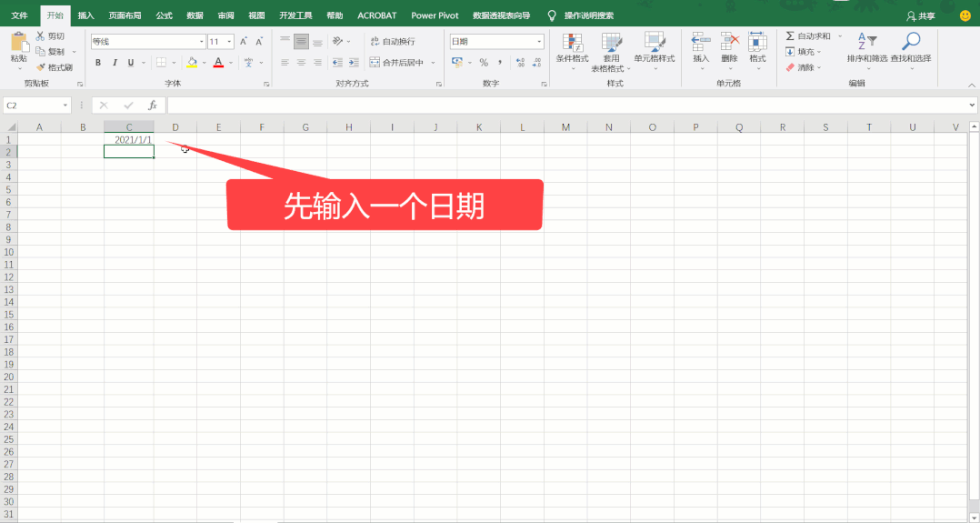
Task: Click the Insert Function fx icon
Action: (153, 106)
